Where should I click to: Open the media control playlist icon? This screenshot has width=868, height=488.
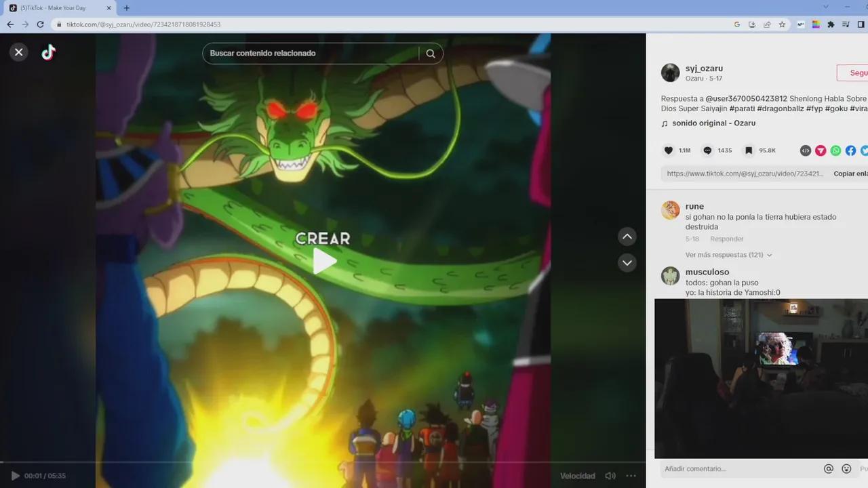(x=846, y=24)
